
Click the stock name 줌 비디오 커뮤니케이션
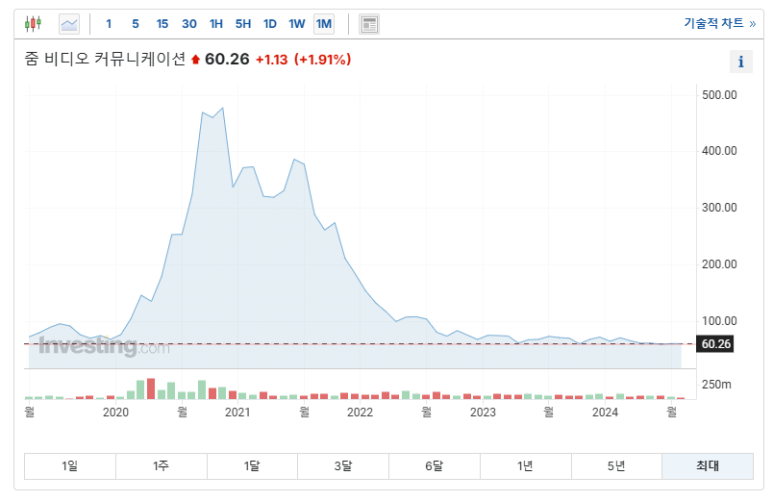[105, 59]
